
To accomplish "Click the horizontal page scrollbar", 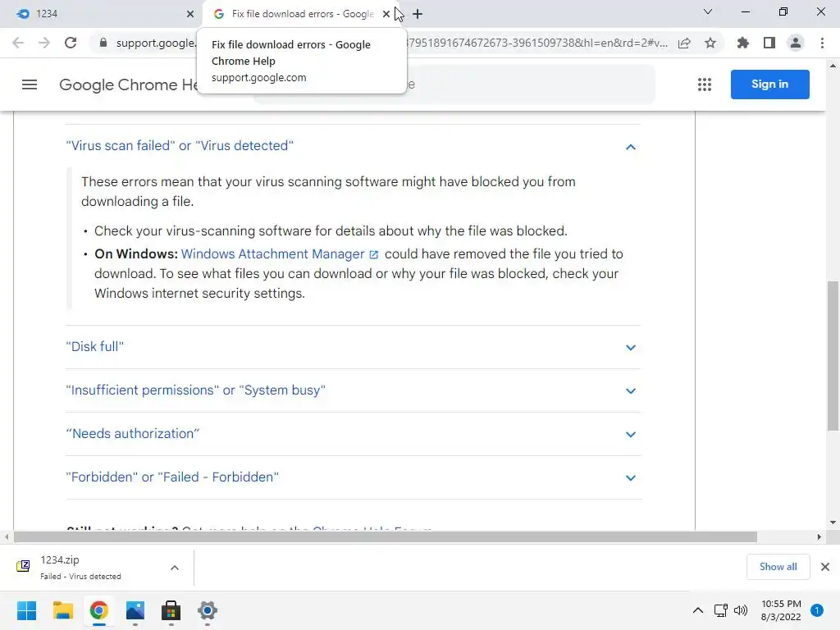I will tap(386, 536).
